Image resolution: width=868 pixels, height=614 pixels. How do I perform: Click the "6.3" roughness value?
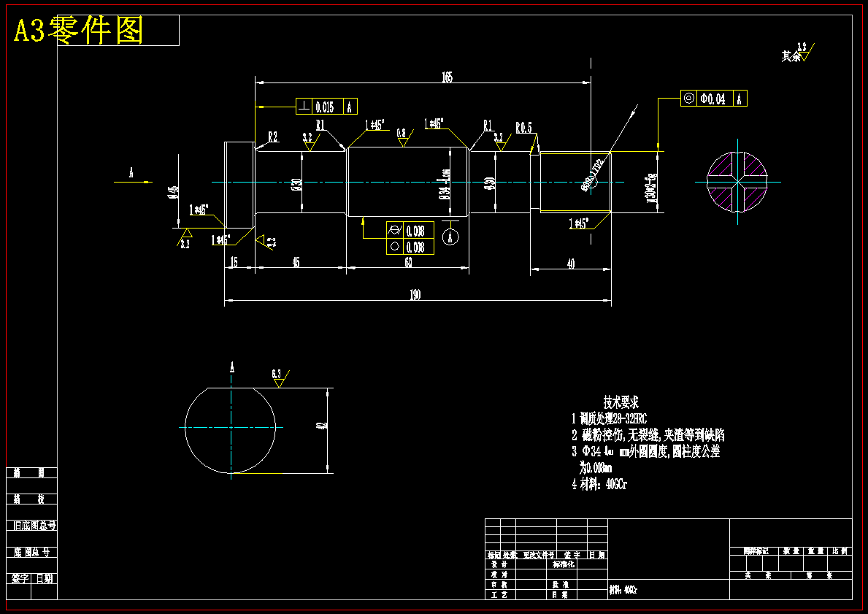click(x=277, y=375)
